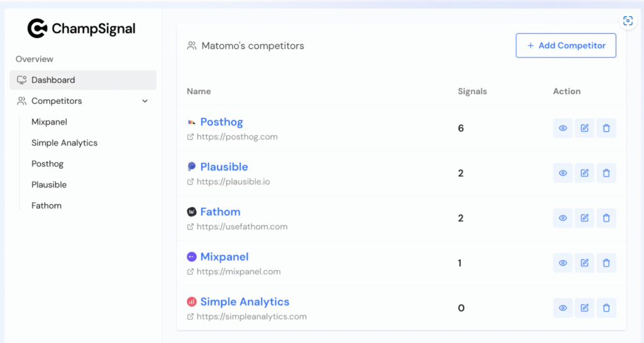View Simple Analytics via eye icon
Image resolution: width=644 pixels, height=343 pixels.
[x=563, y=308]
